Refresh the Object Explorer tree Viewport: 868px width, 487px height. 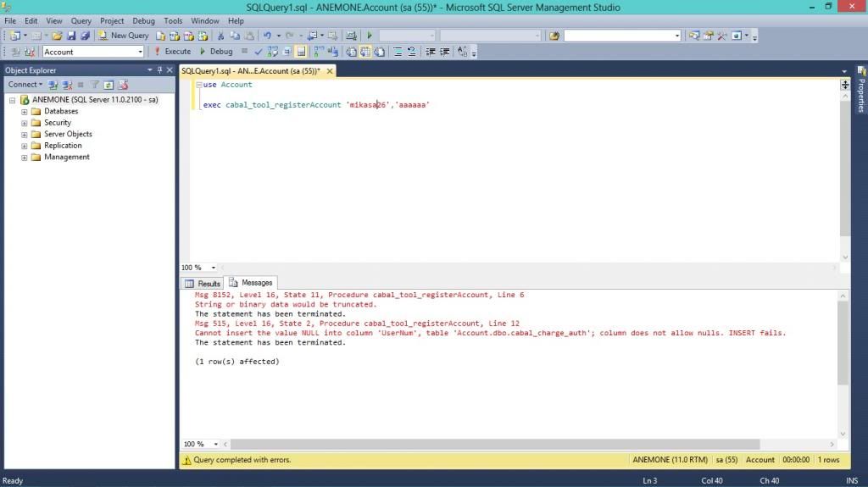pos(108,85)
